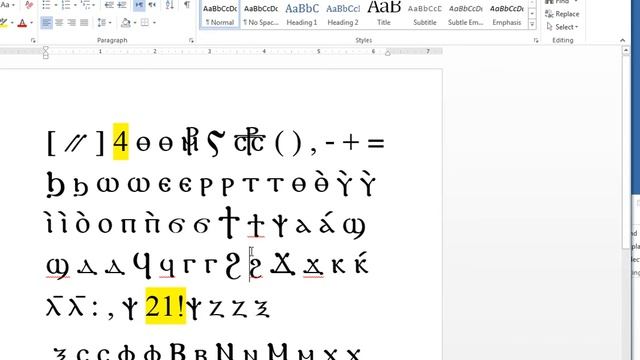The height and width of the screenshot is (360, 640).
Task: Click the highlighted 4 in document
Action: [x=121, y=142]
